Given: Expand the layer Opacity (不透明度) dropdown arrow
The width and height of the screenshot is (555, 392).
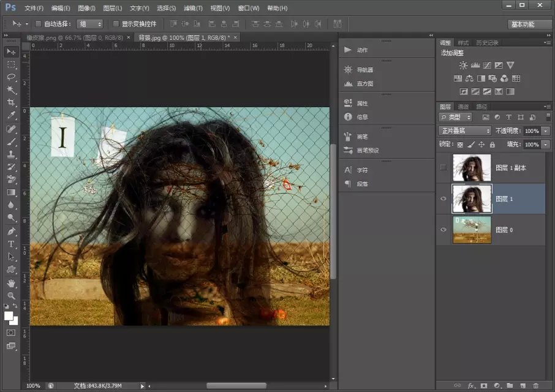Looking at the screenshot, I should pos(546,131).
